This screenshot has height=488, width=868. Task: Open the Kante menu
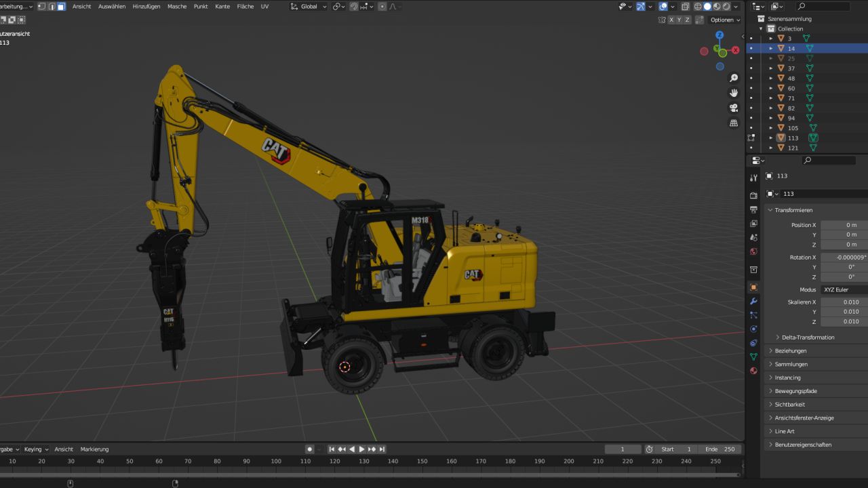[222, 6]
